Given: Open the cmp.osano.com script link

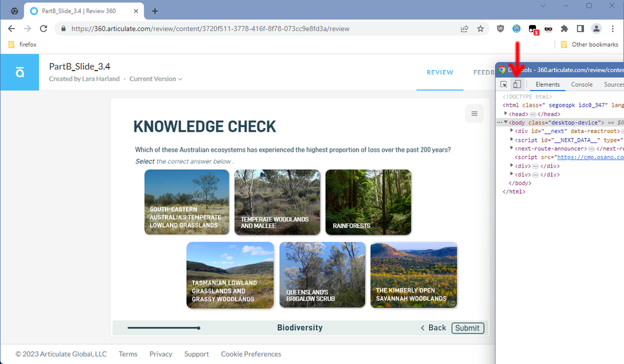Looking at the screenshot, I should tap(590, 157).
